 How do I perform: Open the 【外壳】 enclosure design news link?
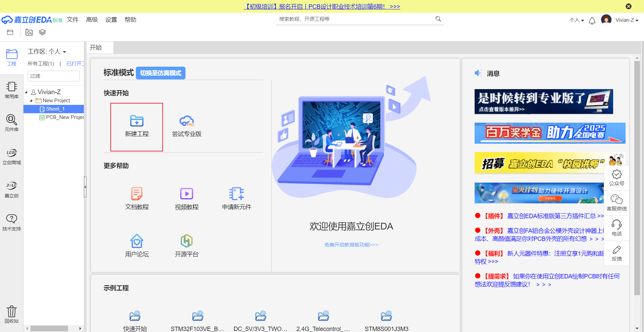[539, 235]
